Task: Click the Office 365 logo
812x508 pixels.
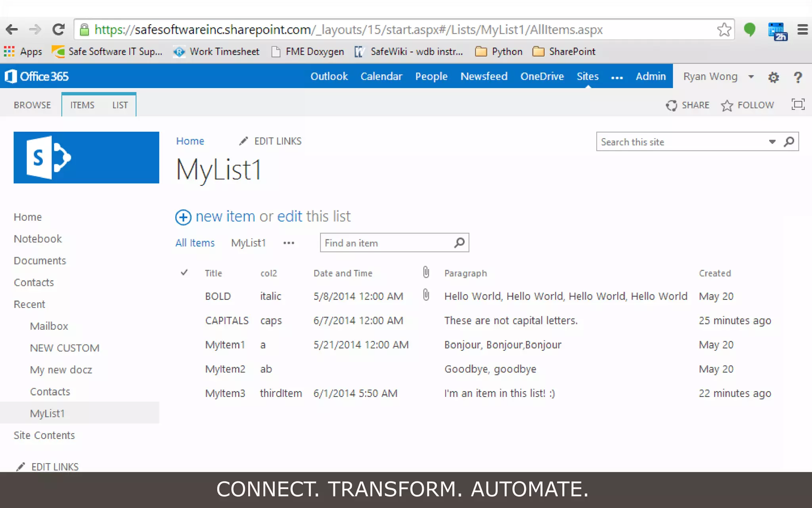Action: pos(37,76)
